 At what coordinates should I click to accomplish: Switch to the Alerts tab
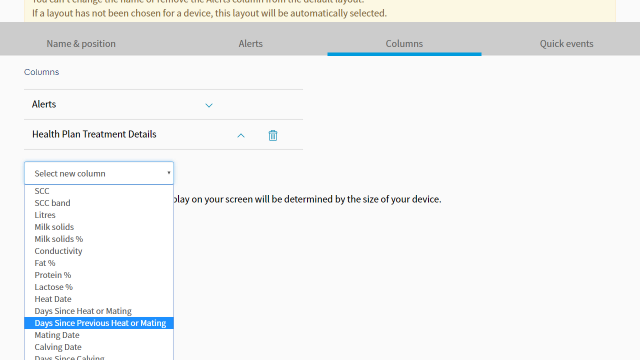tap(251, 44)
